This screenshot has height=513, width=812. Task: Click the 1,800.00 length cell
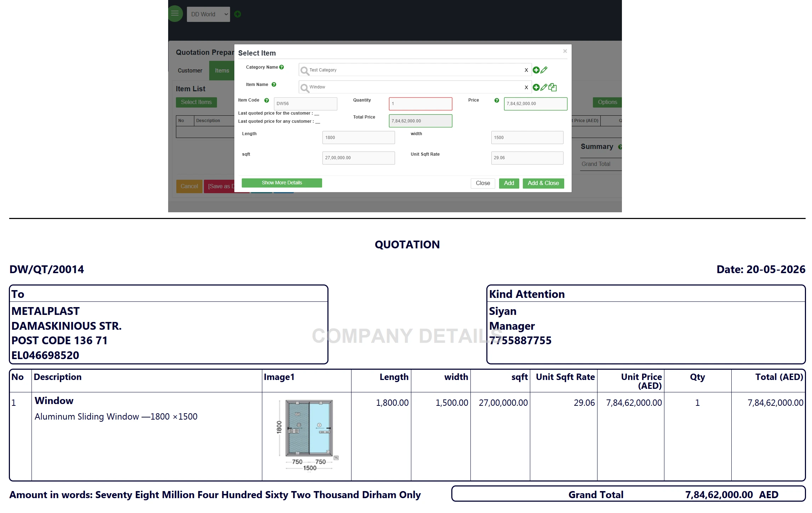tap(392, 403)
